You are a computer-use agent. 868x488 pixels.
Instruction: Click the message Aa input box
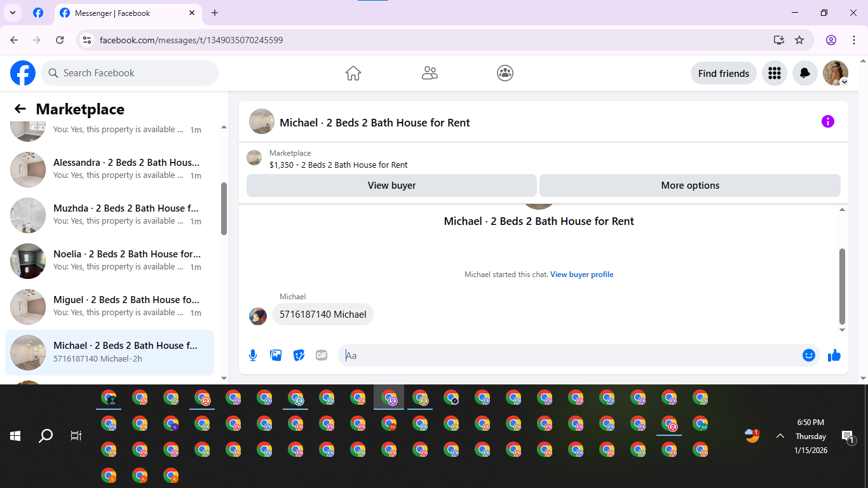click(x=570, y=355)
